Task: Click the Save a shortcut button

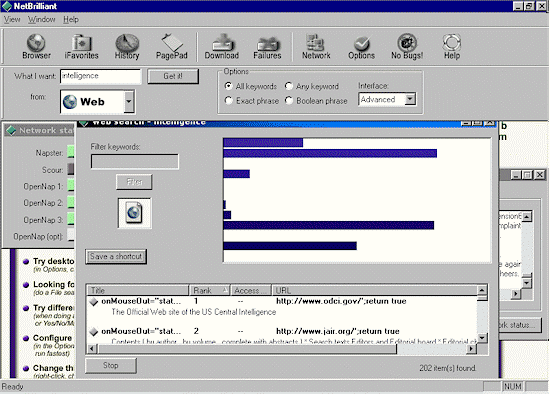Action: point(116,256)
